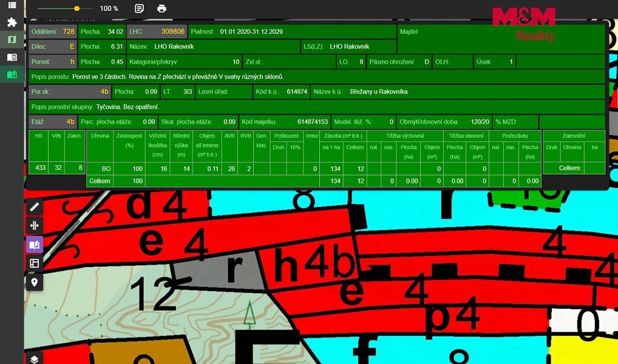Viewport: 618px width, 364px height.
Task: Click the Kód k.ú. value 614874
Action: [x=297, y=92]
